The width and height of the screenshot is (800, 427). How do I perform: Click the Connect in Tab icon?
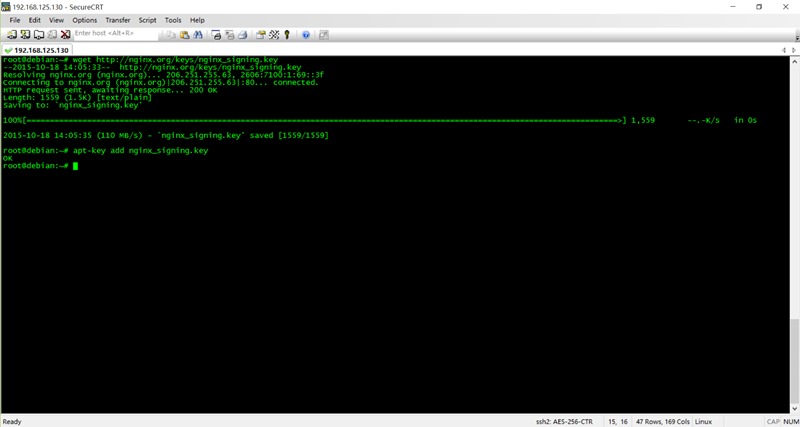(38, 35)
